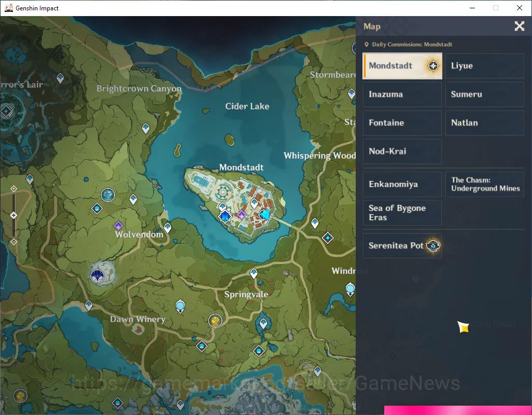Image resolution: width=532 pixels, height=415 pixels.
Task: Click the purple domain icon above Wolvendom
Action: click(118, 225)
